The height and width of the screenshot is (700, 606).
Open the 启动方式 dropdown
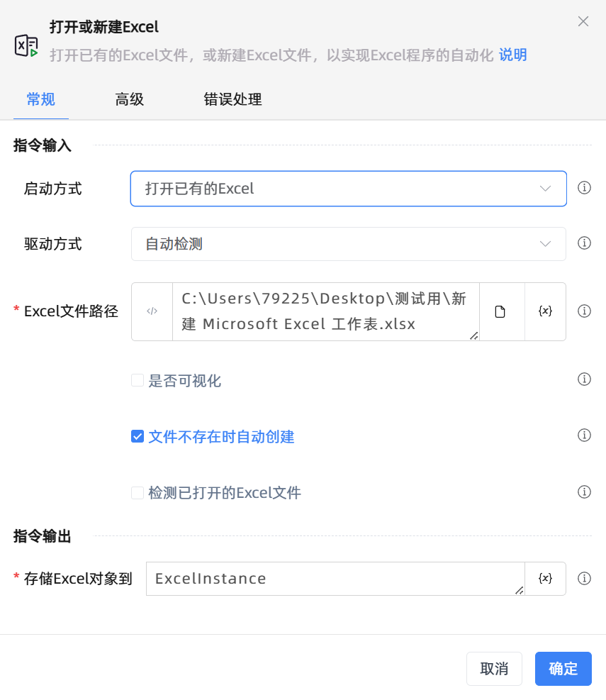(347, 189)
